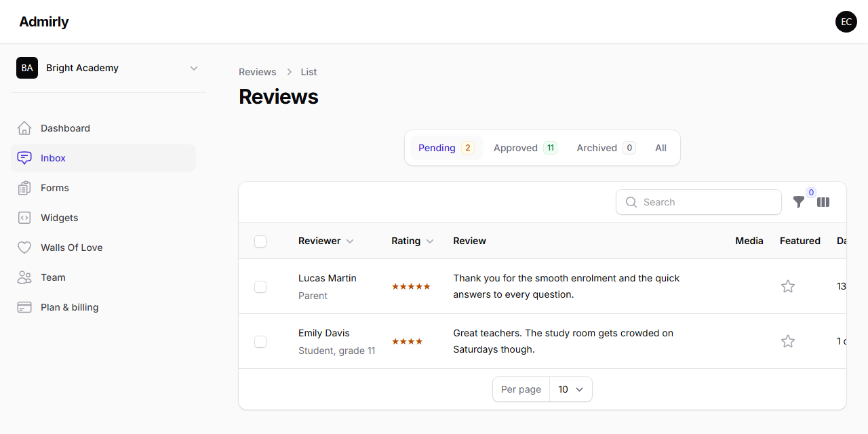Click the List breadcrumb item

[x=309, y=72]
